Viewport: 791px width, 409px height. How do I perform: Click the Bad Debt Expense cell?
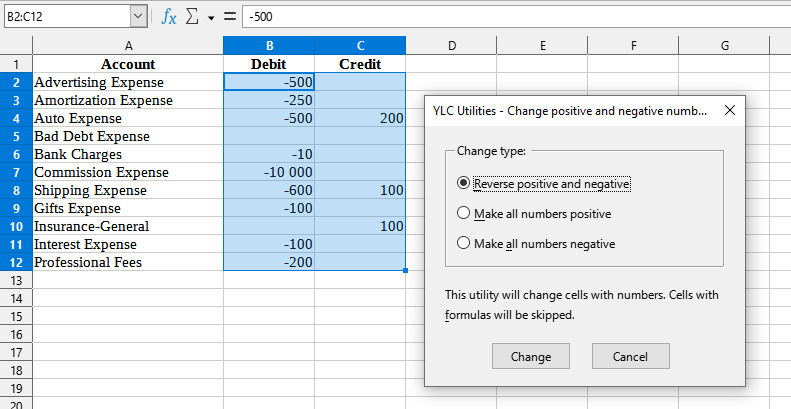pyautogui.click(x=128, y=136)
